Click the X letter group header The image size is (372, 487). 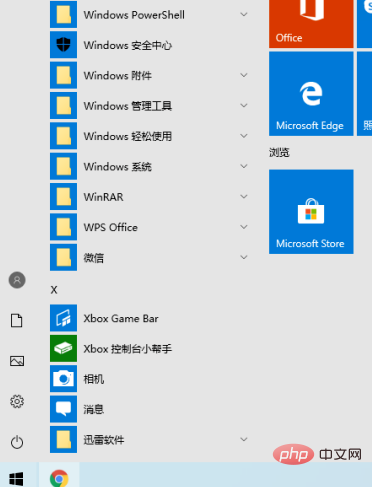54,290
